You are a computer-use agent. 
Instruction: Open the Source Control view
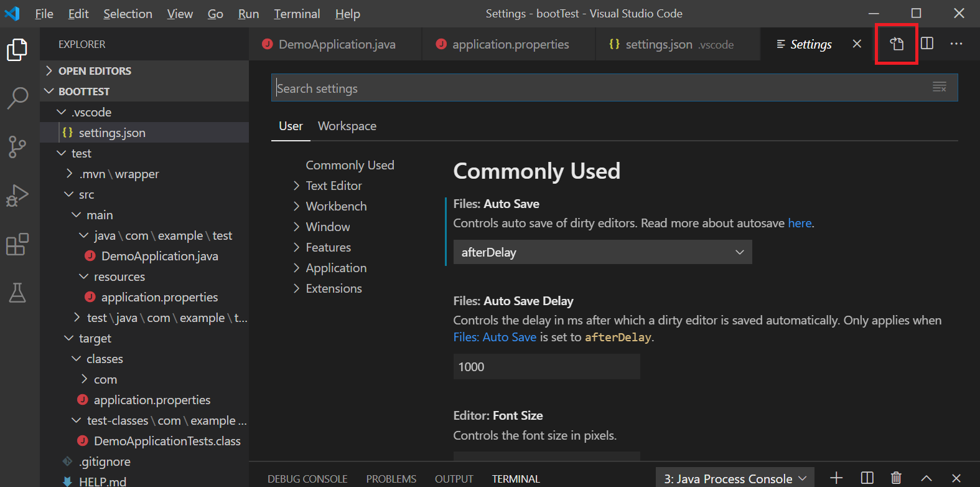17,147
